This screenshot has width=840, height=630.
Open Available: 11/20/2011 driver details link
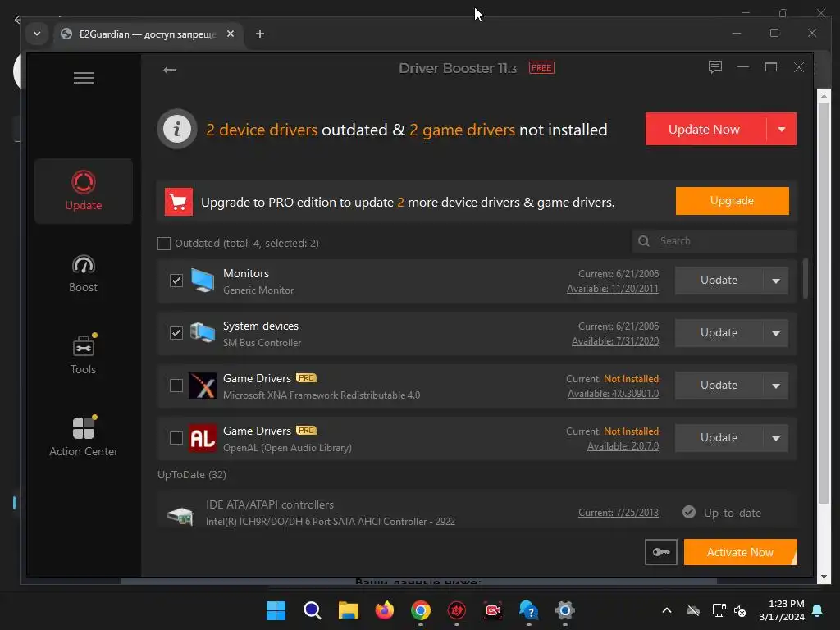coord(612,289)
